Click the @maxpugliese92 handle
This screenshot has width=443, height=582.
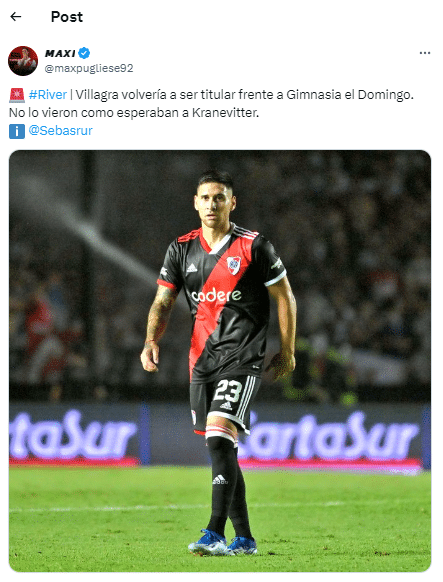point(89,68)
